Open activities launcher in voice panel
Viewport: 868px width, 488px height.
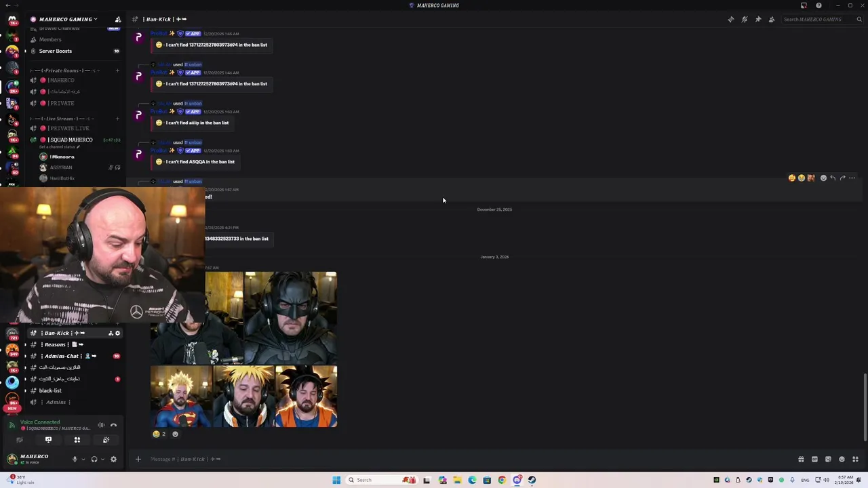(x=77, y=440)
